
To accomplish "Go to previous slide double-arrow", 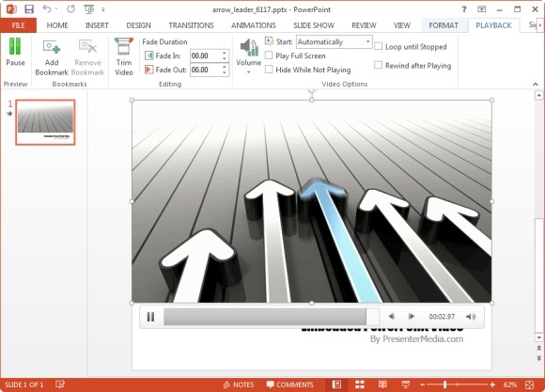I will [x=538, y=348].
